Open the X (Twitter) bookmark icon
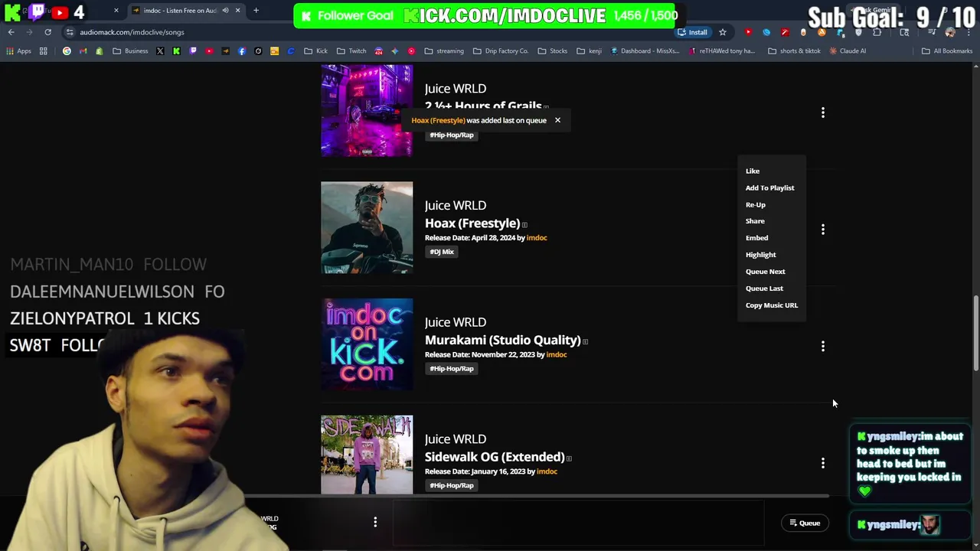 pos(160,51)
